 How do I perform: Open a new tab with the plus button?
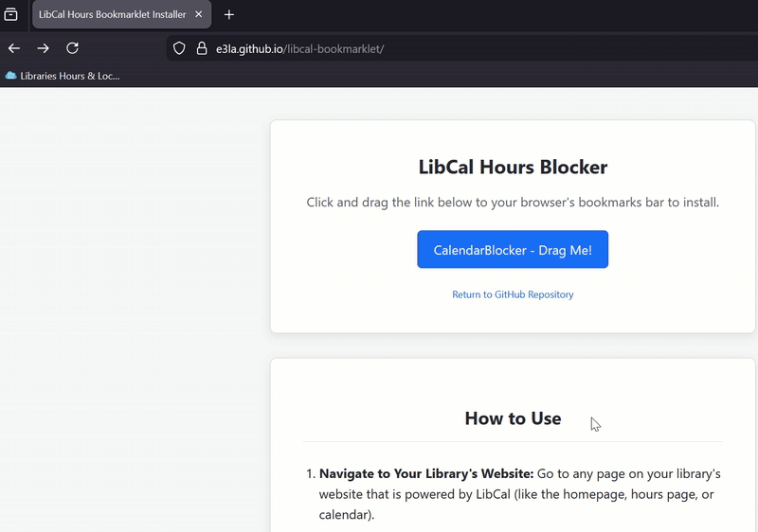229,15
